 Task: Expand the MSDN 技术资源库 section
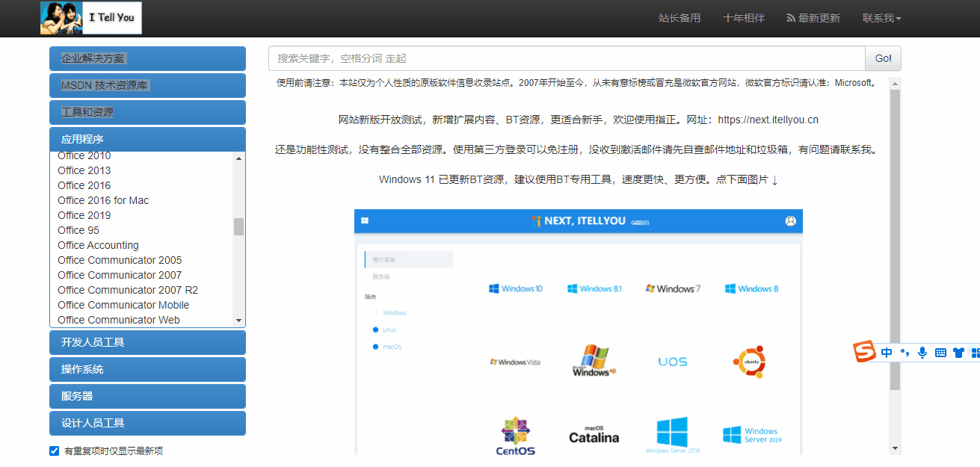coord(147,85)
